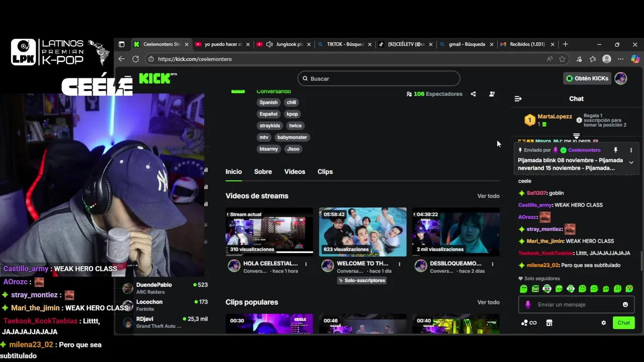Open the chat shop icon

point(549,323)
